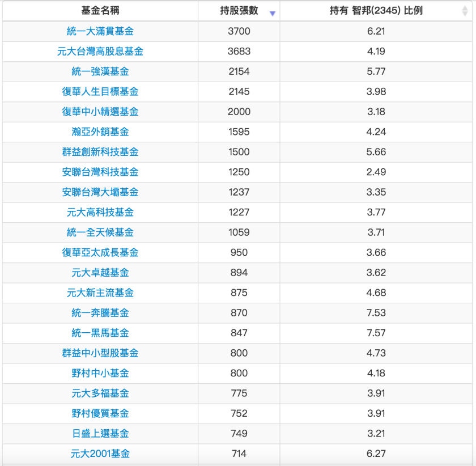Open the 元大台灣高股息基金 fund page
The width and height of the screenshot is (476, 466).
pos(100,51)
